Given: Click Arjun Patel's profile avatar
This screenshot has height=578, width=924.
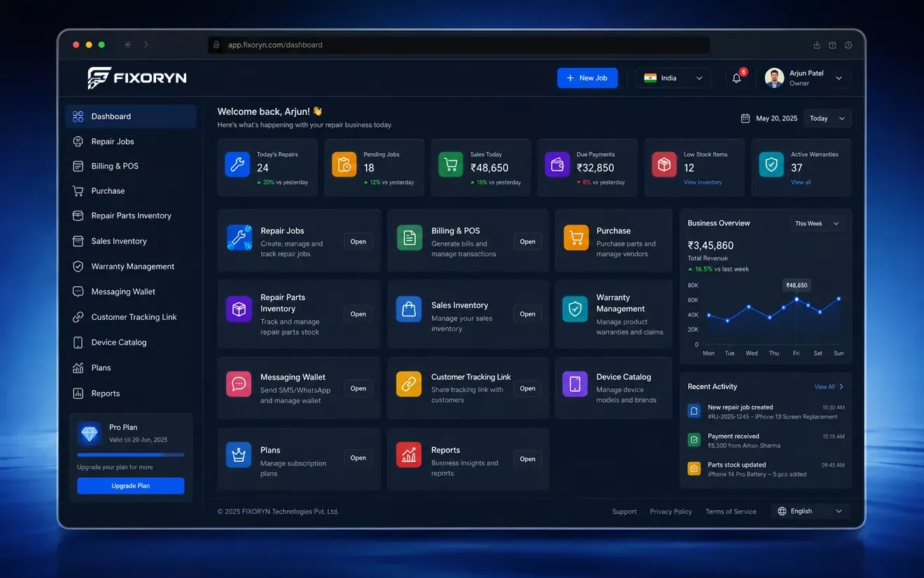Looking at the screenshot, I should click(x=774, y=78).
